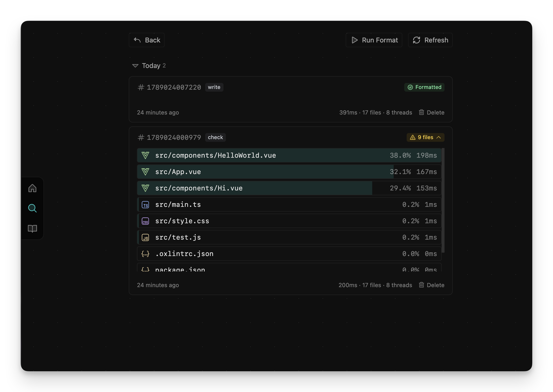Click the Vue icon beside src/App.vue
The image size is (553, 392).
(145, 172)
